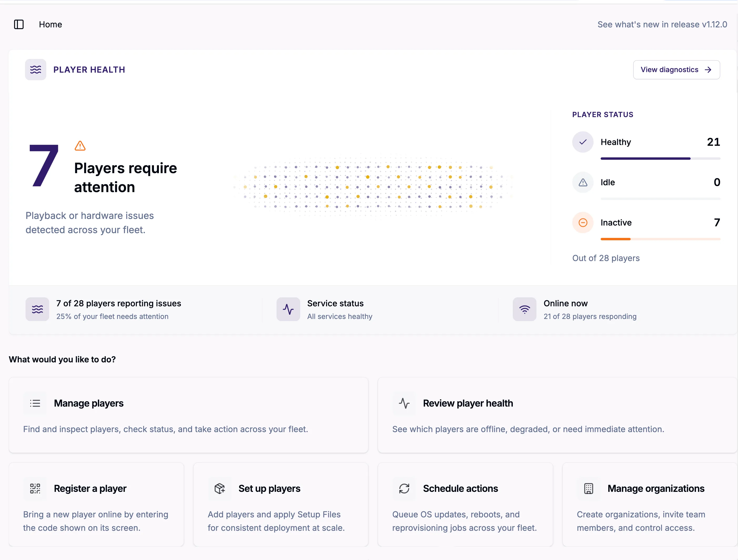Click the large number 7
Image resolution: width=738 pixels, height=560 pixels.
[x=44, y=166]
